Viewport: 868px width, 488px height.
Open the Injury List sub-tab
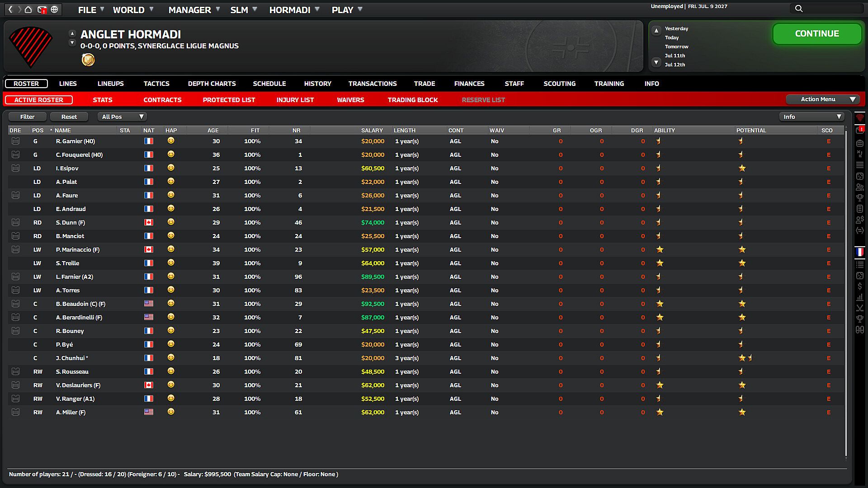295,100
